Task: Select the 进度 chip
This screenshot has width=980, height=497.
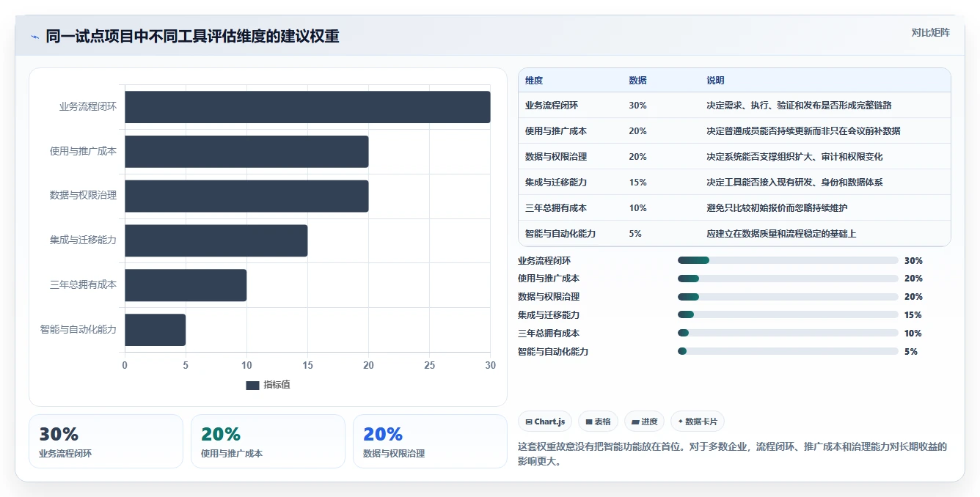Action: [644, 421]
